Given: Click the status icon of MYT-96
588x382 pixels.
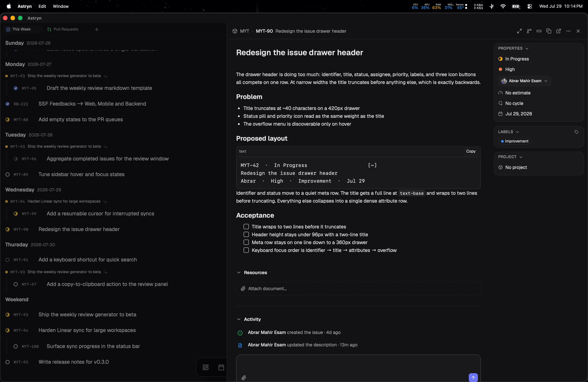Looking at the screenshot, I should (x=16, y=159).
